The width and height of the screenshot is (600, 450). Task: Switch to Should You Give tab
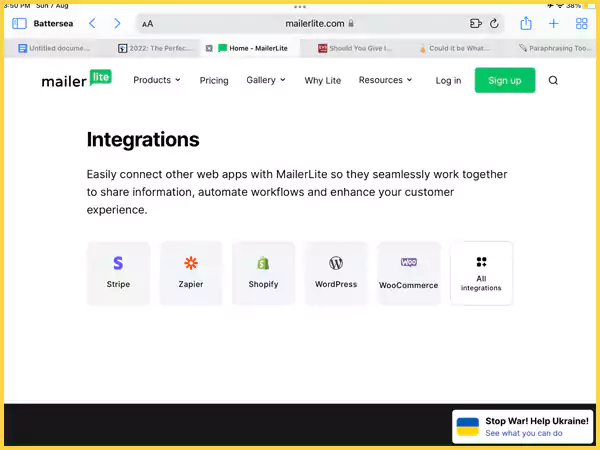pyautogui.click(x=355, y=48)
